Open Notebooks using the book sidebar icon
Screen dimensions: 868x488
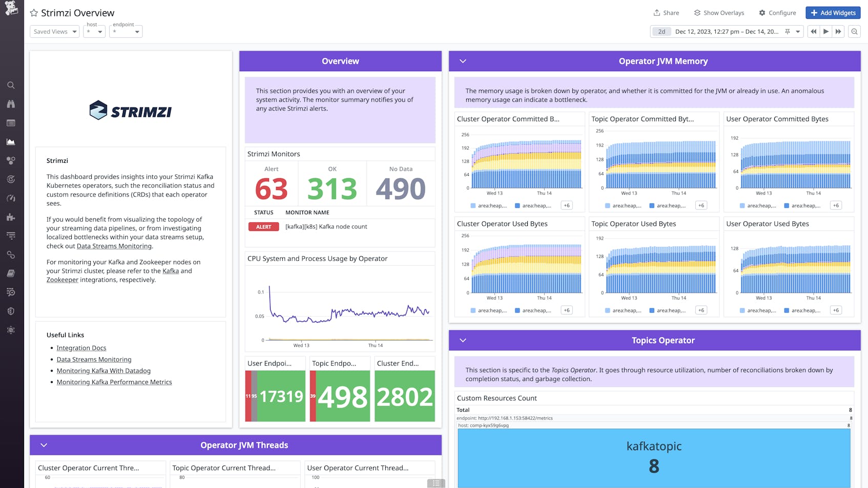point(11,273)
